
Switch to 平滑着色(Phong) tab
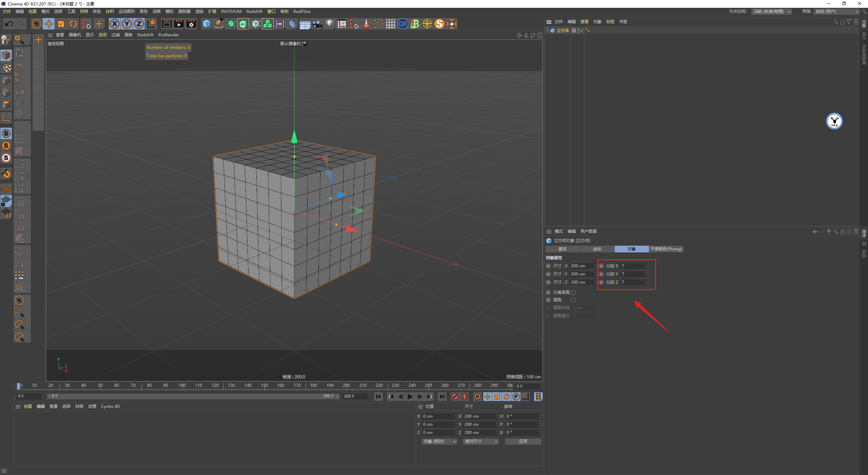coord(666,249)
